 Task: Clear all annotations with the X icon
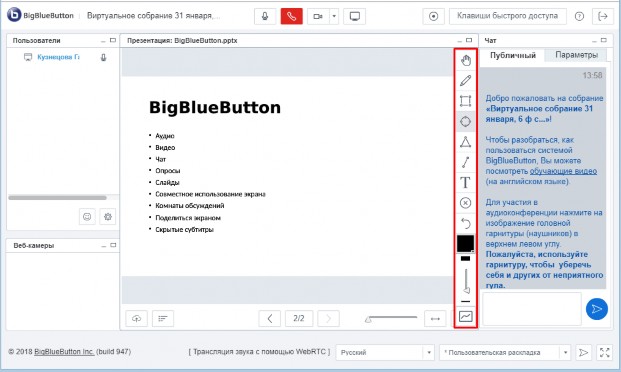pos(466,203)
